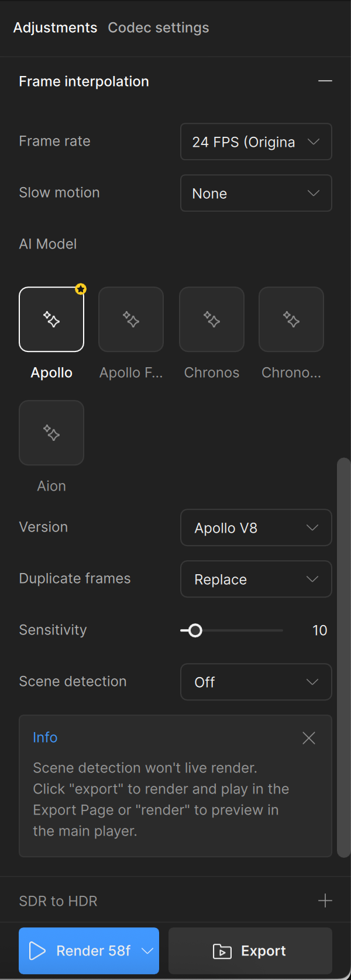This screenshot has width=351, height=980.
Task: Switch to the Adjustments tab
Action: pyautogui.click(x=55, y=27)
